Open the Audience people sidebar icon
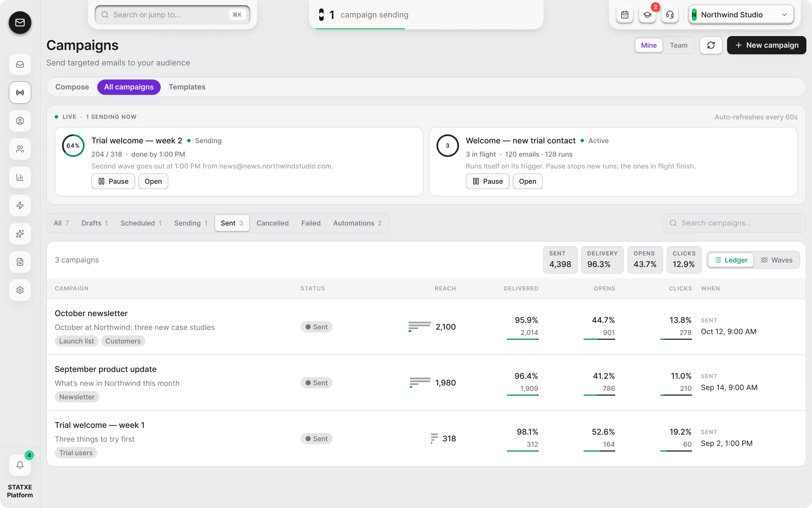The width and height of the screenshot is (812, 508). point(20,149)
